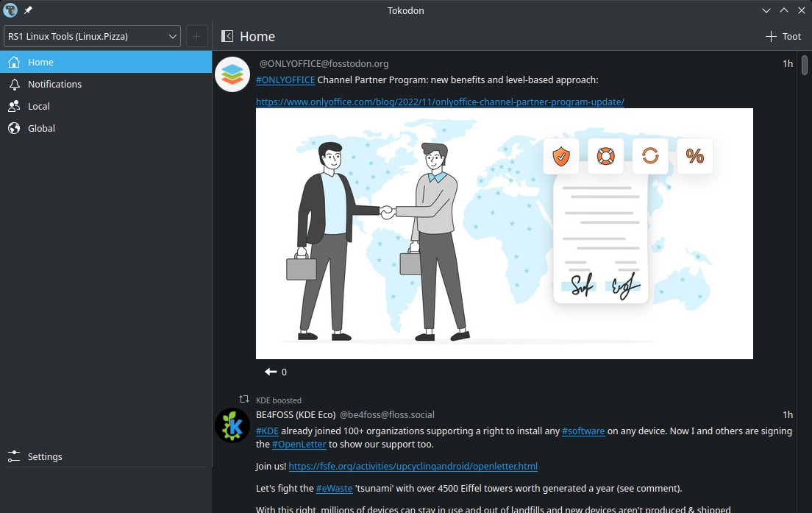Screen dimensions: 812x513
Task: Minimize the Tokodon window
Action: 766,10
